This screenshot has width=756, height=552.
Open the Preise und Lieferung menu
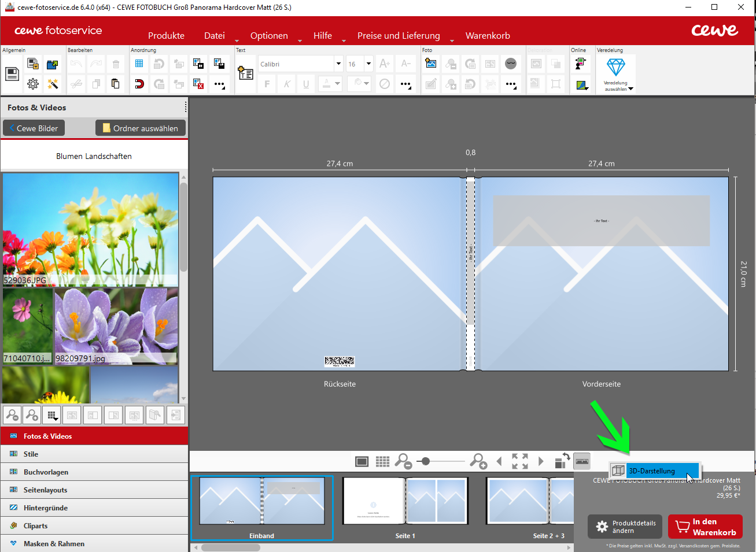click(x=399, y=36)
